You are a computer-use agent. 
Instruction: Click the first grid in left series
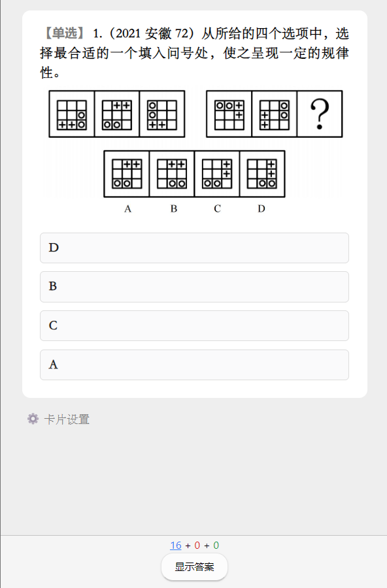(x=72, y=114)
